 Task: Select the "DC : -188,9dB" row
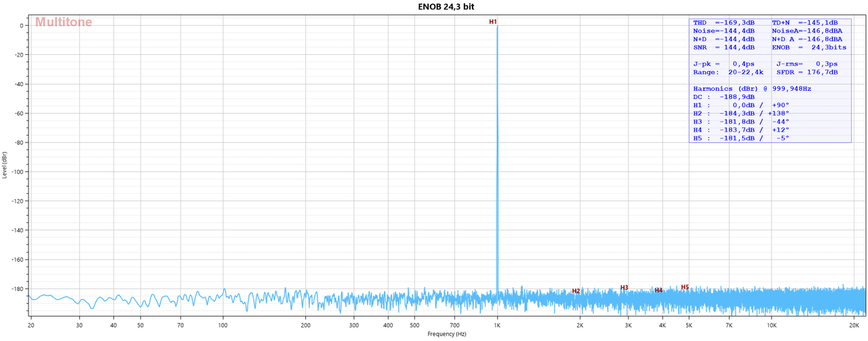coord(724,97)
